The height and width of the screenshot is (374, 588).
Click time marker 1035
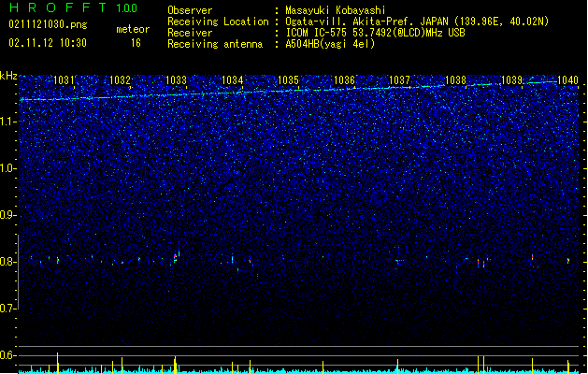click(x=288, y=80)
